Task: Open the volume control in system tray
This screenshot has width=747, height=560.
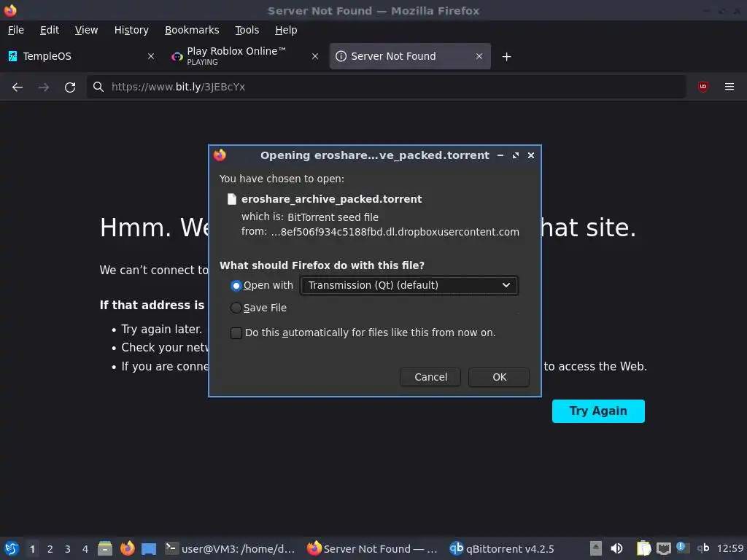Action: click(x=616, y=548)
